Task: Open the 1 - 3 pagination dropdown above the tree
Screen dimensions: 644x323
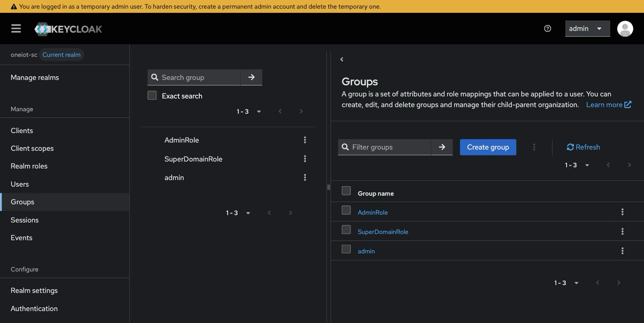Action: pyautogui.click(x=249, y=111)
